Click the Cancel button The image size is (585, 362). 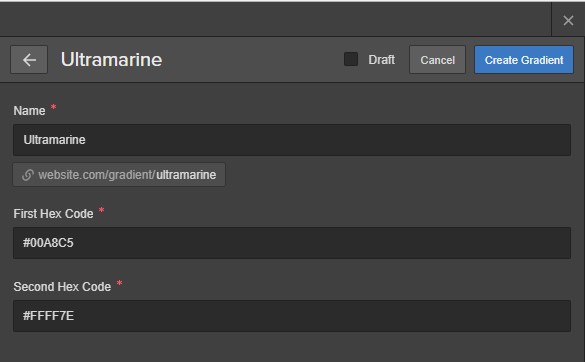pos(437,60)
